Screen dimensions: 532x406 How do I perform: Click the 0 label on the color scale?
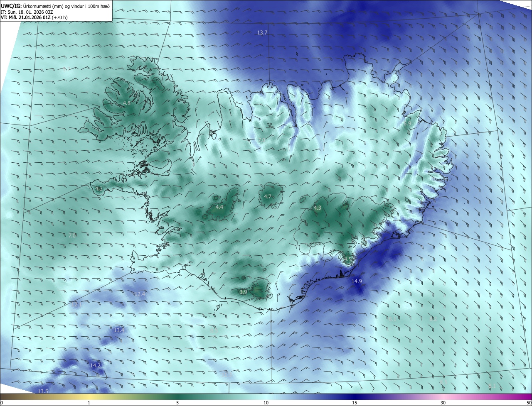(x=2, y=403)
